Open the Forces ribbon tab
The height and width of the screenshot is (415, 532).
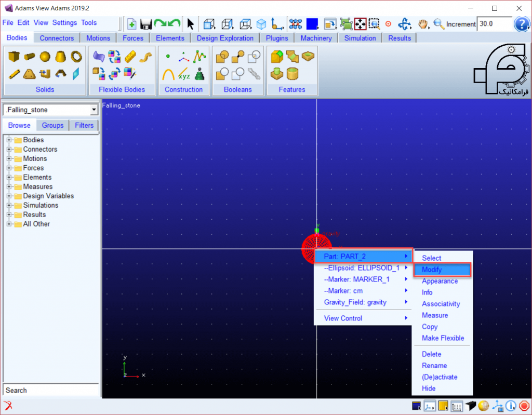133,38
